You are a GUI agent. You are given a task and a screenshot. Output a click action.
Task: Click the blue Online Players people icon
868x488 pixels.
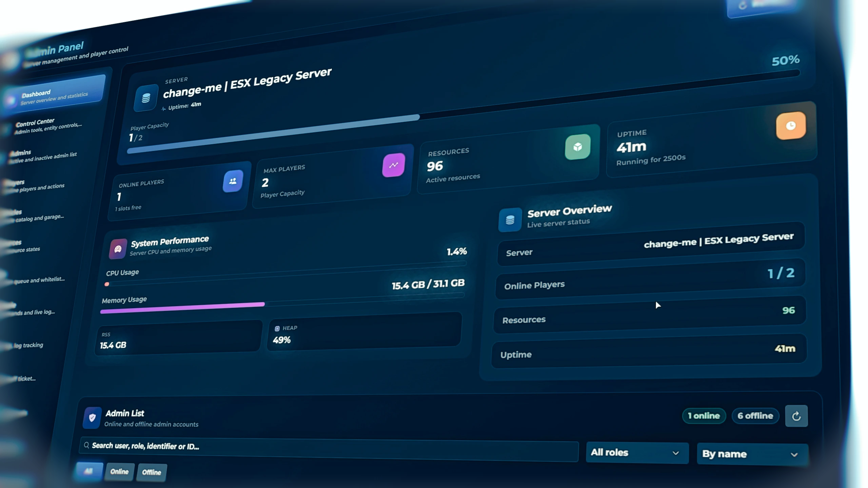pyautogui.click(x=233, y=181)
